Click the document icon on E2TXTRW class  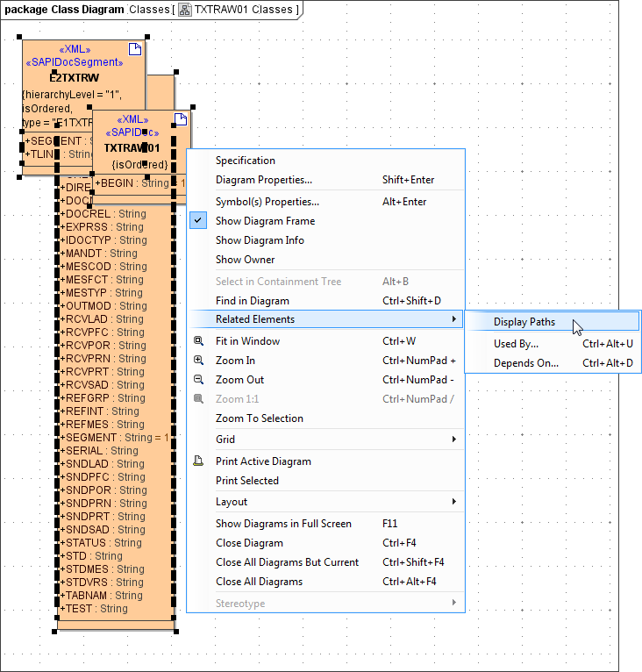tap(135, 48)
